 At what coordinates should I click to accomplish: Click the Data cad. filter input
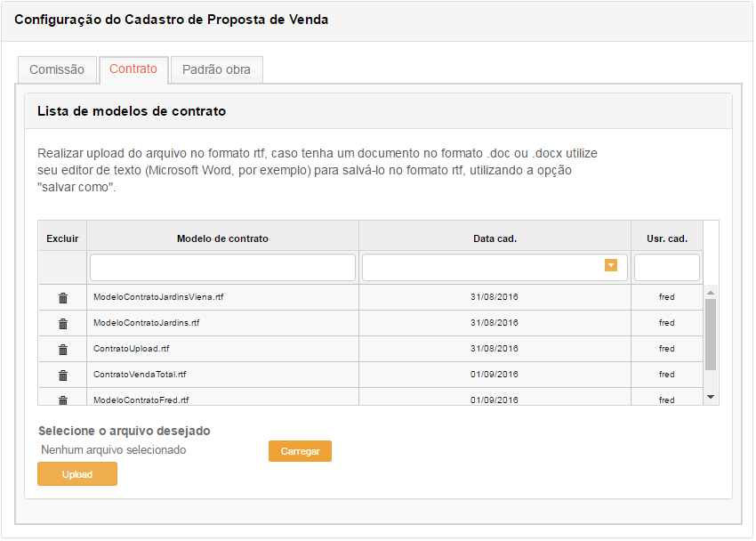482,267
